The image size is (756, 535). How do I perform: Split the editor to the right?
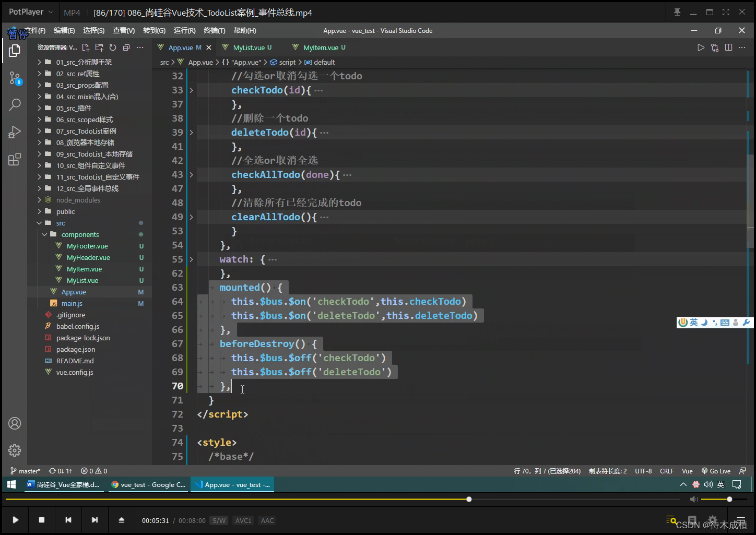(x=728, y=47)
